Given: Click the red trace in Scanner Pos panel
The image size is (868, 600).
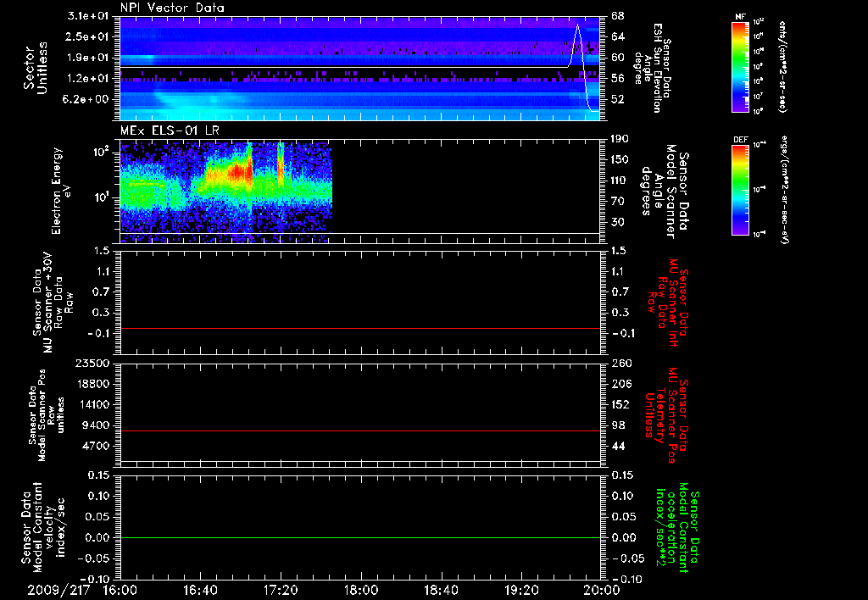Looking at the screenshot, I should point(360,431).
